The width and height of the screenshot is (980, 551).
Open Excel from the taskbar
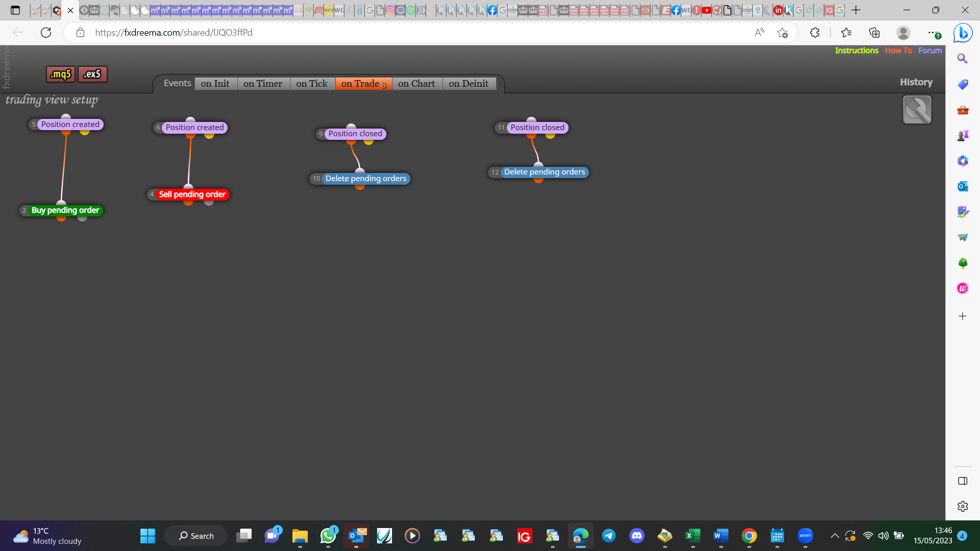tap(693, 536)
